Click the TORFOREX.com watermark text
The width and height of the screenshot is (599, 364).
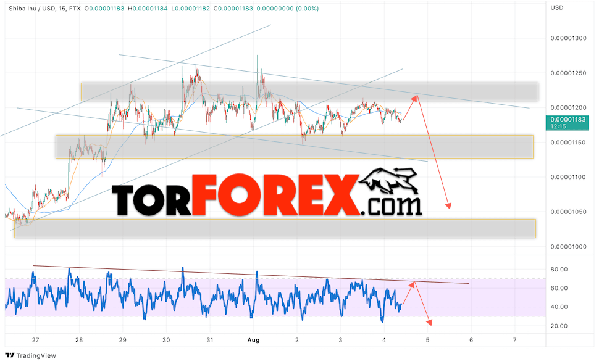click(x=267, y=194)
